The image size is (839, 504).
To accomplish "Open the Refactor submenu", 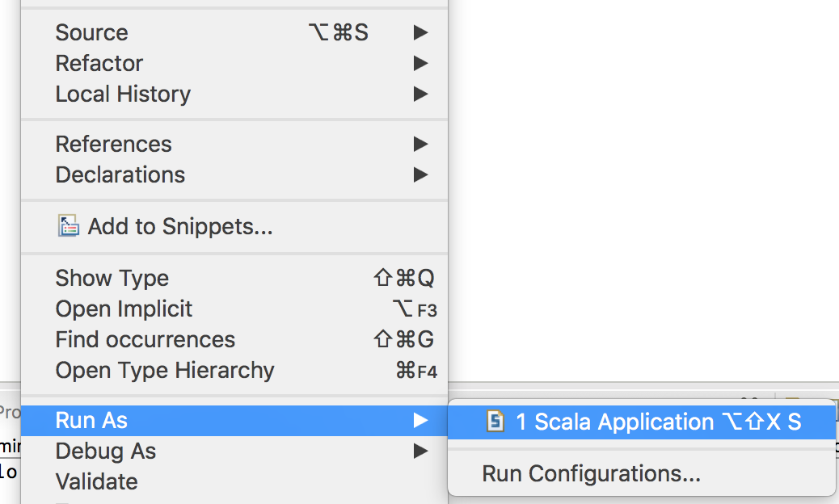I will 234,64.
